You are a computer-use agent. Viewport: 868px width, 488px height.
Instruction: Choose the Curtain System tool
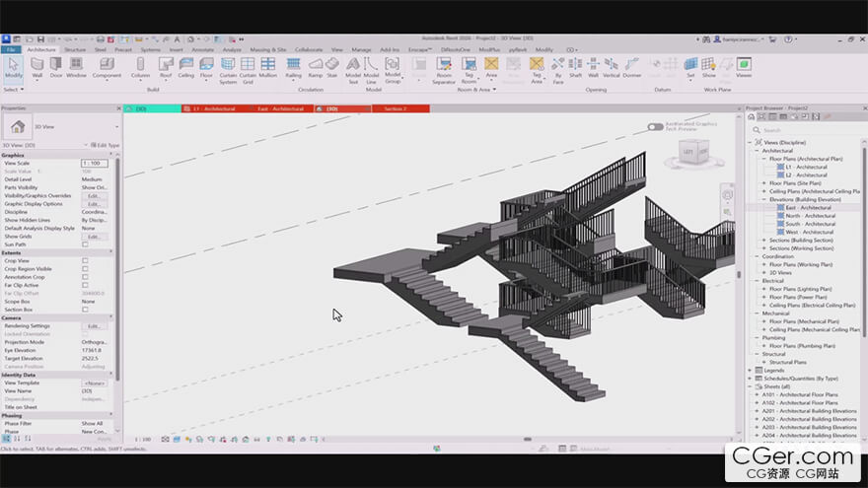pos(228,70)
